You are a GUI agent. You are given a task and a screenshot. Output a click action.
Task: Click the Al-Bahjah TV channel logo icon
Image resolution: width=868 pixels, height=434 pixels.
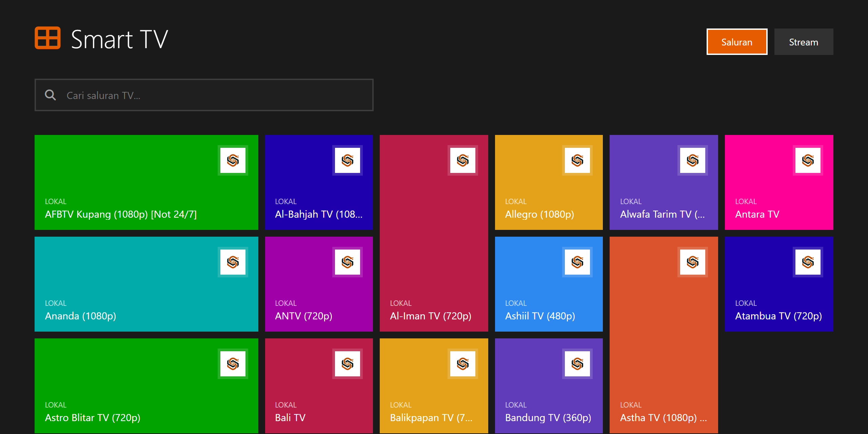pyautogui.click(x=348, y=160)
